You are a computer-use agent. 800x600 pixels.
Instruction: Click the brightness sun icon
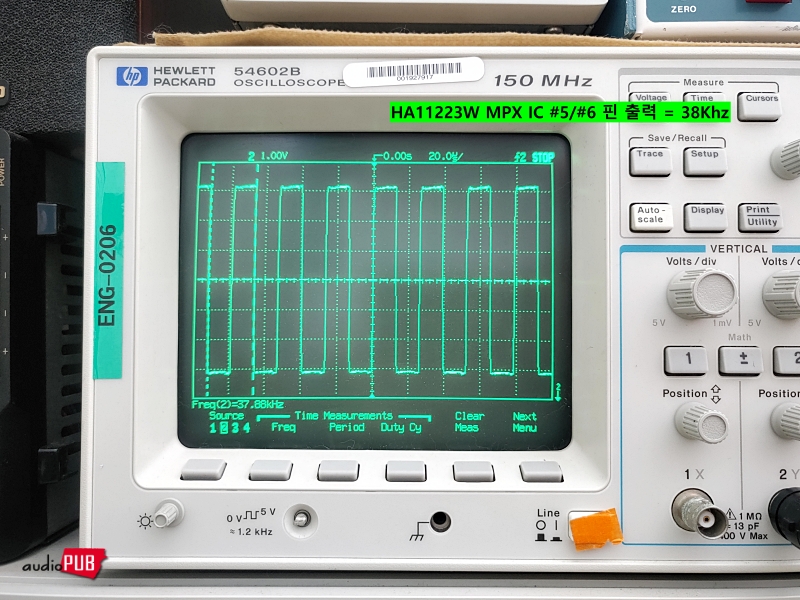click(x=145, y=521)
